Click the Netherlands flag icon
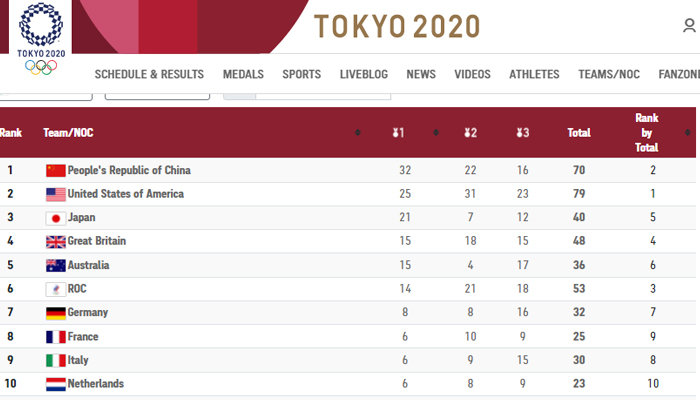The height and width of the screenshot is (400, 700). point(56,384)
